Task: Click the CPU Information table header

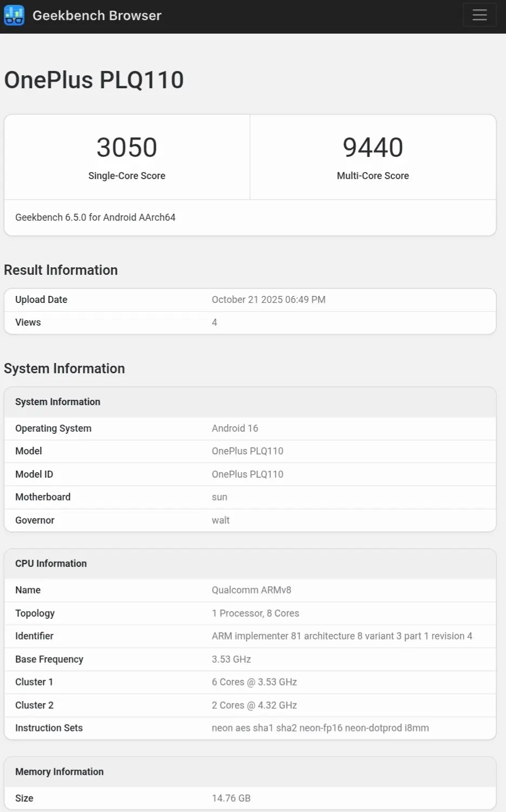Action: tap(51, 564)
